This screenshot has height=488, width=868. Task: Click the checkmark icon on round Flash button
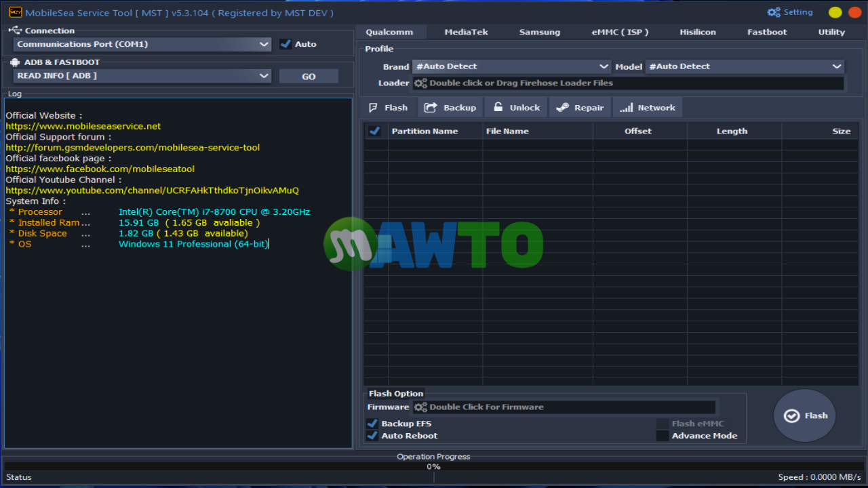pyautogui.click(x=791, y=415)
